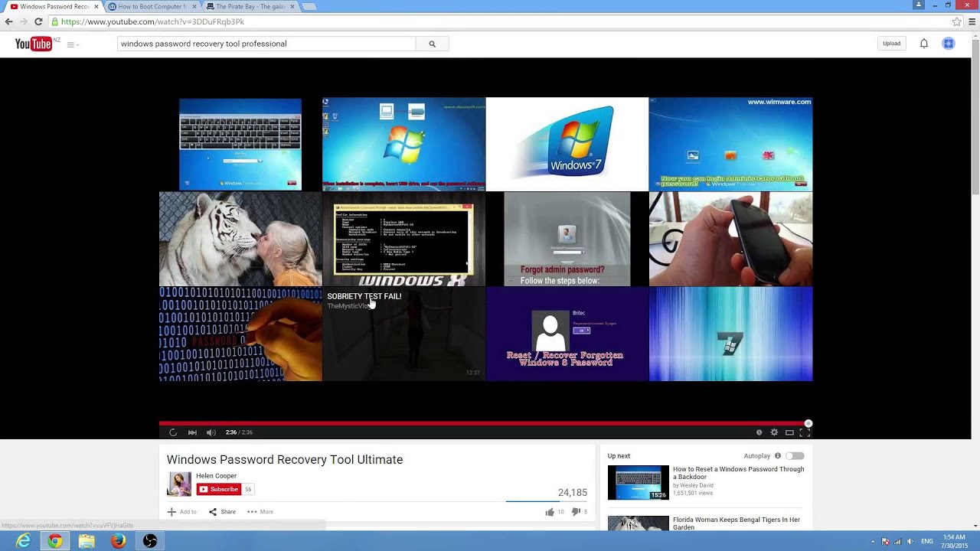Viewport: 980px width, 551px height.
Task: Click 'Add to' below the video
Action: point(181,512)
